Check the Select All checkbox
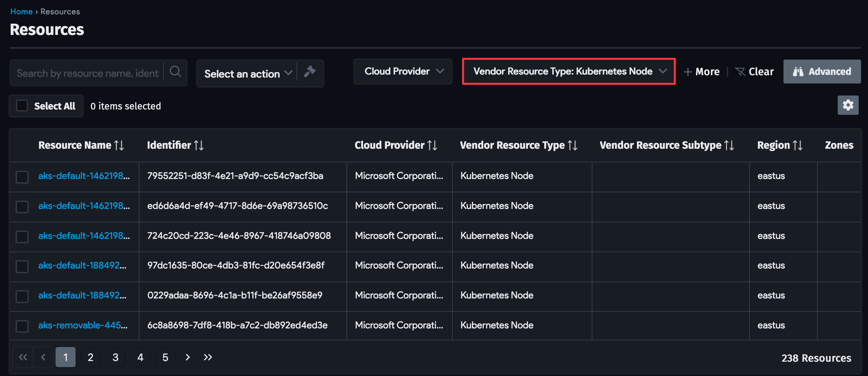Image resolution: width=868 pixels, height=376 pixels. coord(22,105)
